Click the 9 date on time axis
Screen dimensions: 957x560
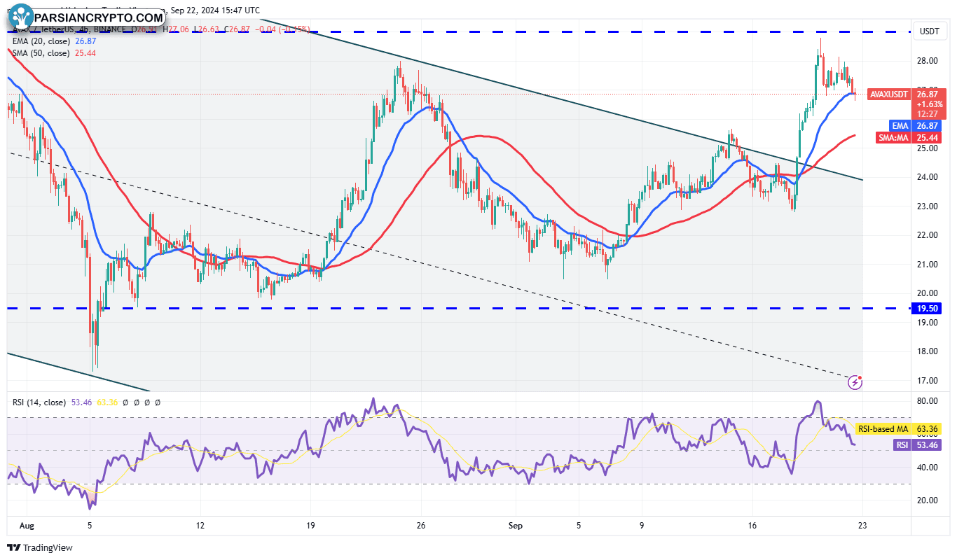(x=642, y=524)
